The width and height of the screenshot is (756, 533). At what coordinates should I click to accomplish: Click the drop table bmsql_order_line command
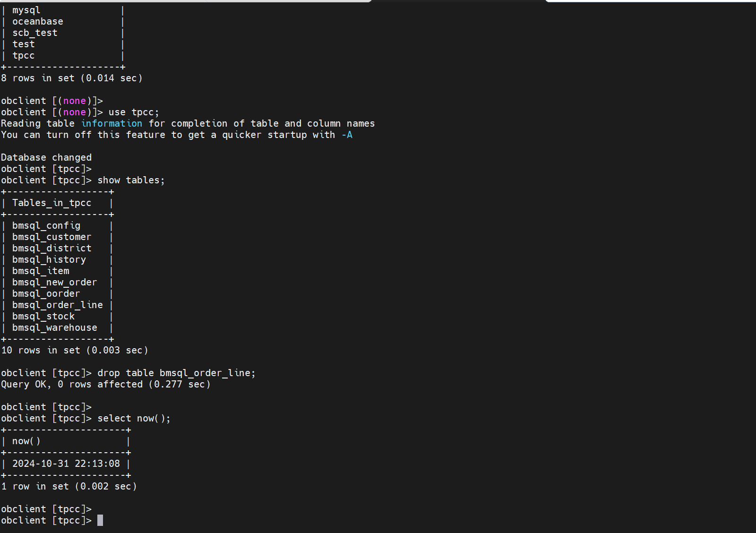click(177, 373)
